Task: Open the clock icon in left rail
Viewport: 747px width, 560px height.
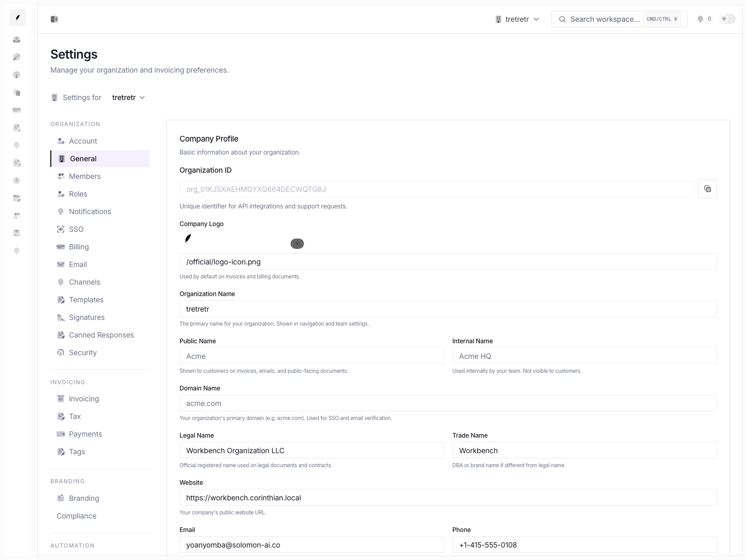Action: click(x=17, y=180)
